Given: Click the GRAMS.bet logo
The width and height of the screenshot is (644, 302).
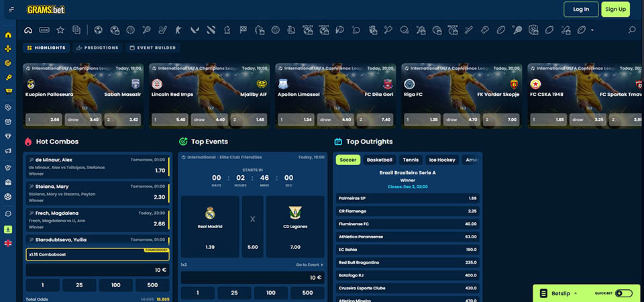Looking at the screenshot, I should click(x=46, y=9).
